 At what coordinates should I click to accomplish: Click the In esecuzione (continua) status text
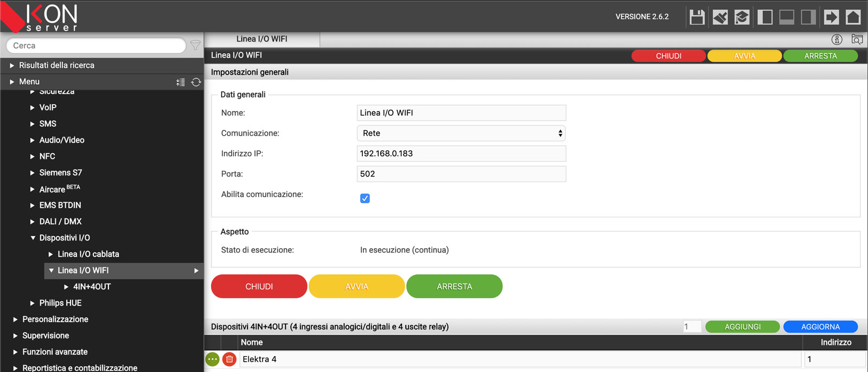[x=404, y=250]
